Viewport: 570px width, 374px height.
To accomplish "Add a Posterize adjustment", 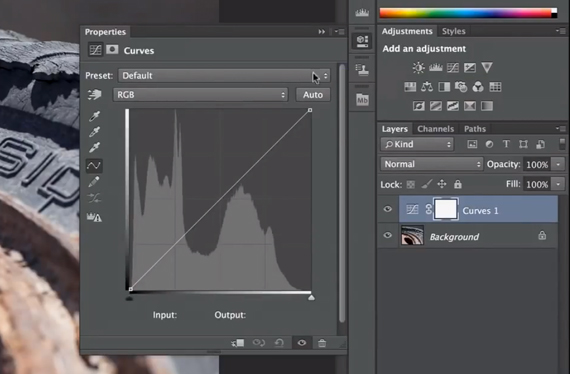I will pos(435,106).
